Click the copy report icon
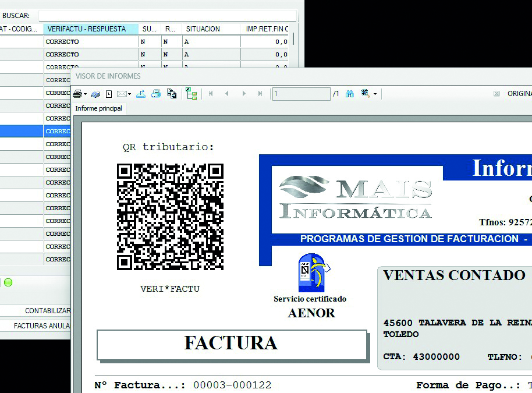The width and height of the screenshot is (532, 393). pos(172,94)
